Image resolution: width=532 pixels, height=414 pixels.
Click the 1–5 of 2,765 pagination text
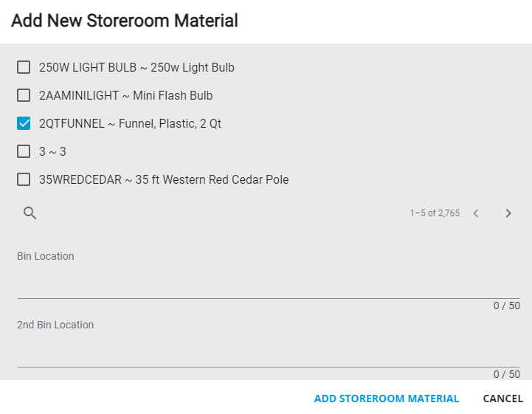(x=435, y=213)
